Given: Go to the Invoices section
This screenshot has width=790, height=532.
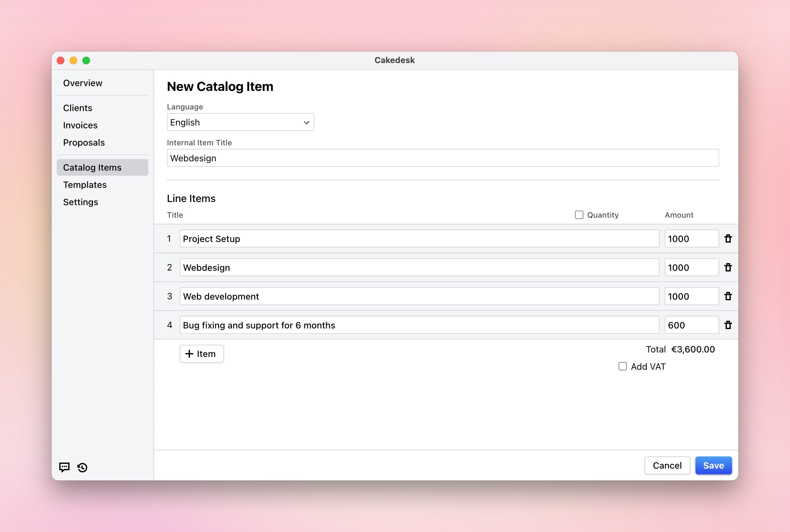Looking at the screenshot, I should point(80,125).
